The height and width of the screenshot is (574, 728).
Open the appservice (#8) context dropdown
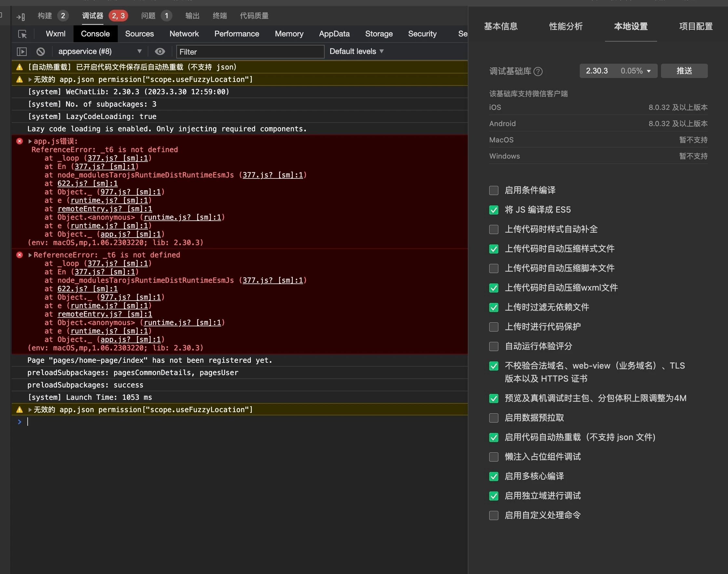click(x=100, y=51)
